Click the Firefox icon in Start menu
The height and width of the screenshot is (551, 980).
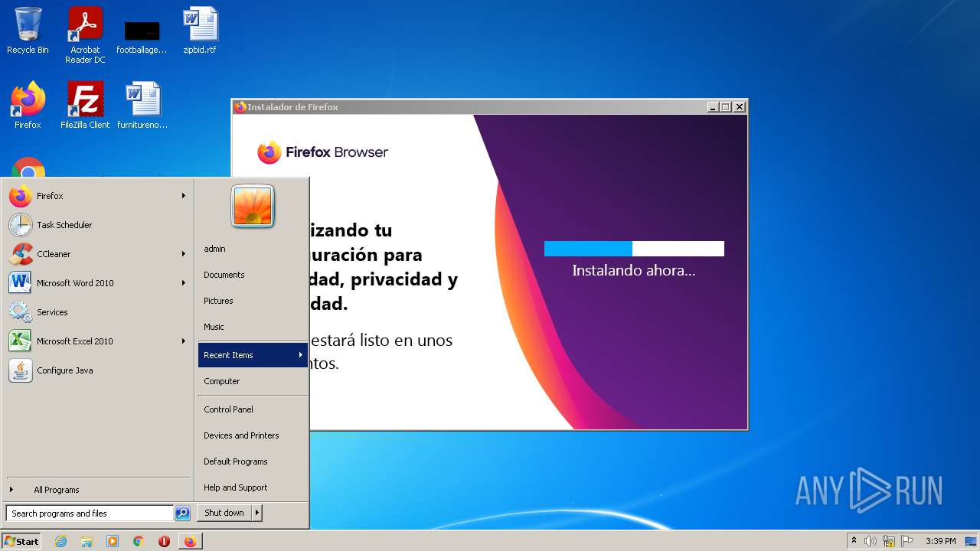(21, 196)
